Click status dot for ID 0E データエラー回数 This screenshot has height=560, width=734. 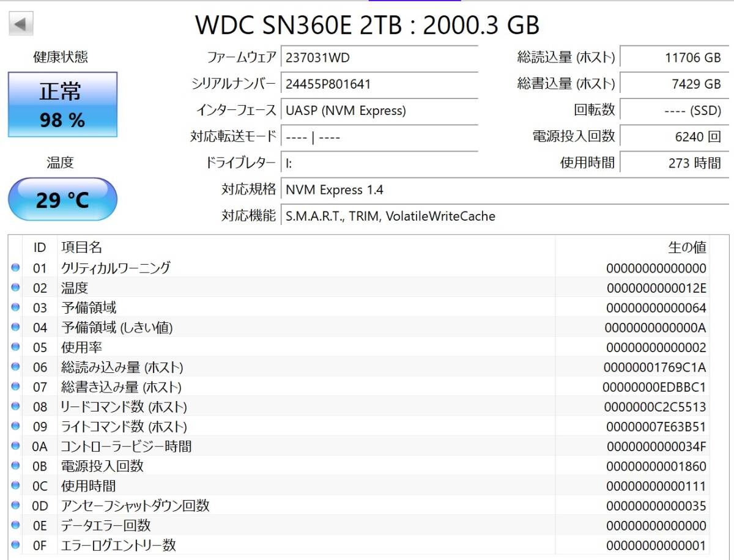15,525
